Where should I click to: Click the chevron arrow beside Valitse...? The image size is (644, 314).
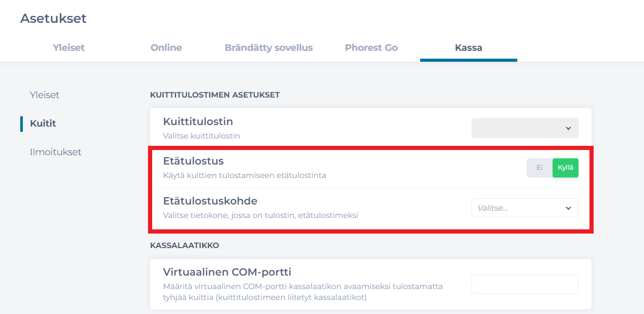tap(568, 208)
